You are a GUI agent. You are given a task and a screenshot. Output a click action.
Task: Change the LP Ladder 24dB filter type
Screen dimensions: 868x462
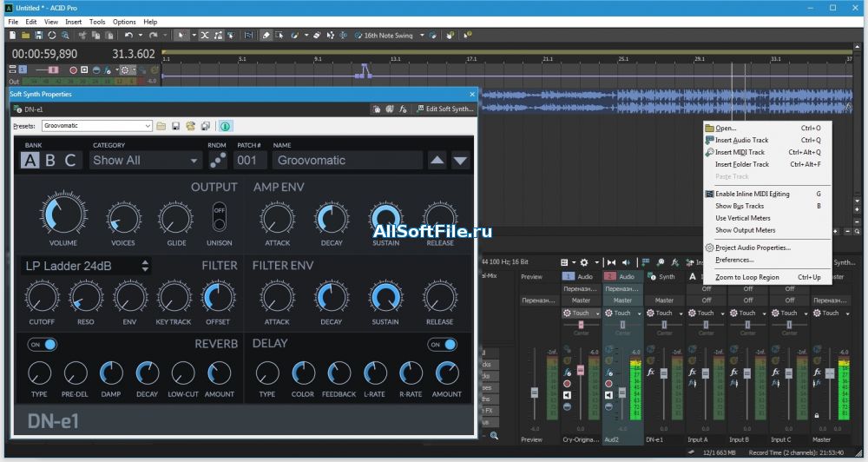coord(86,266)
